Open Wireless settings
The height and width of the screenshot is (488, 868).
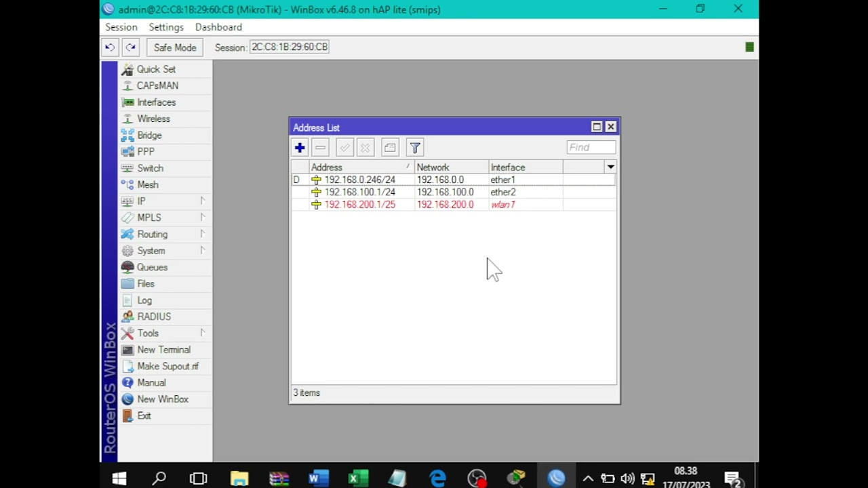[153, 119]
